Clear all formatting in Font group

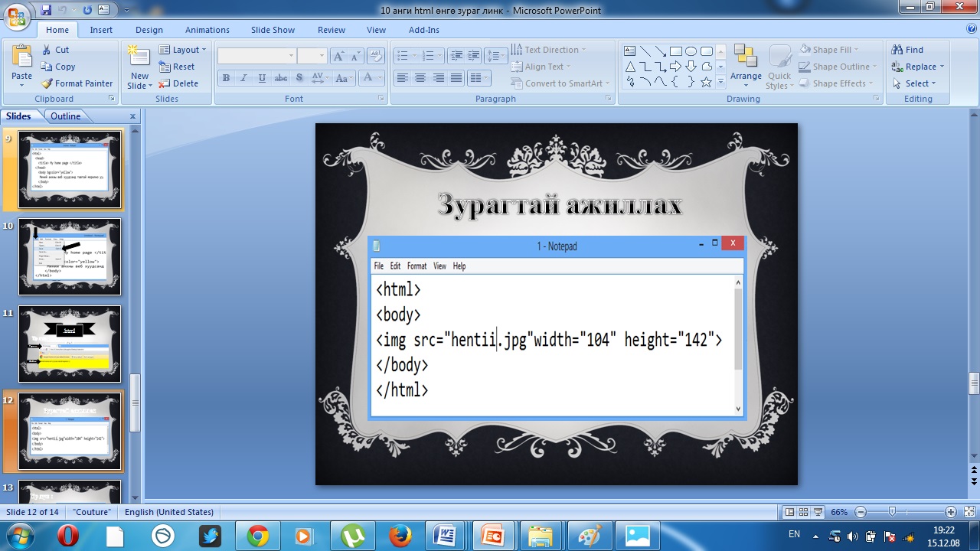point(375,56)
